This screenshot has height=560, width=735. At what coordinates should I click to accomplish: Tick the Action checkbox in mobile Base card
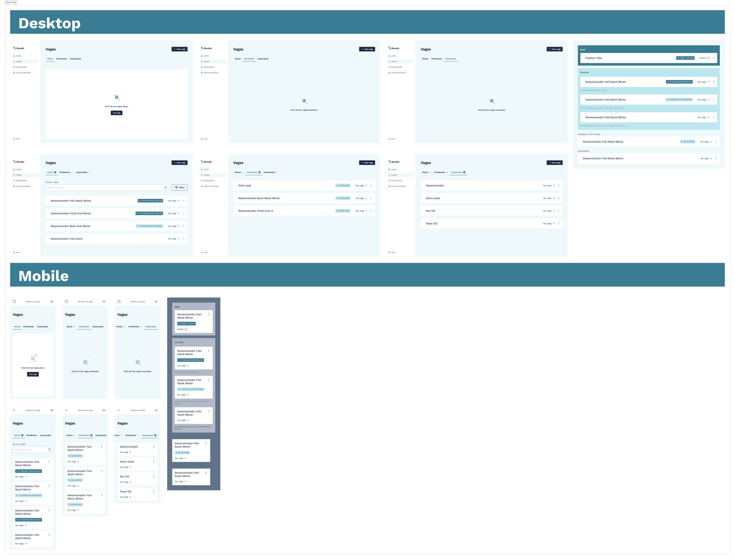pos(186,329)
